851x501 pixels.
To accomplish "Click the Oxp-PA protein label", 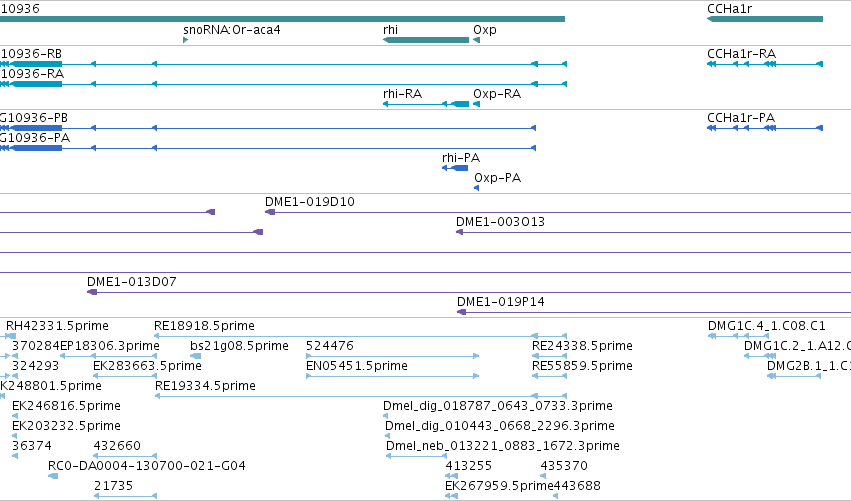I will click(497, 178).
